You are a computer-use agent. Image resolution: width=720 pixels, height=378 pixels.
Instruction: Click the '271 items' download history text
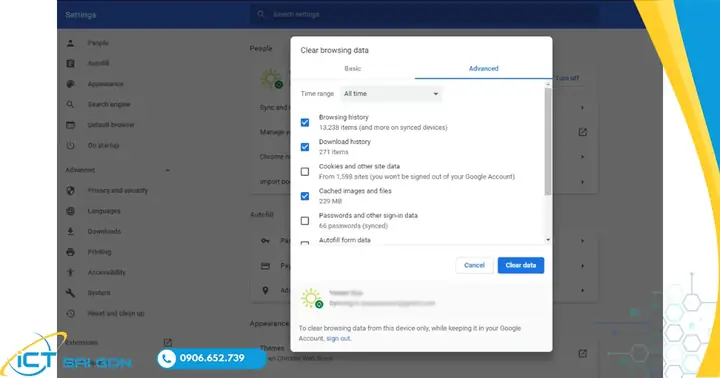tap(334, 152)
